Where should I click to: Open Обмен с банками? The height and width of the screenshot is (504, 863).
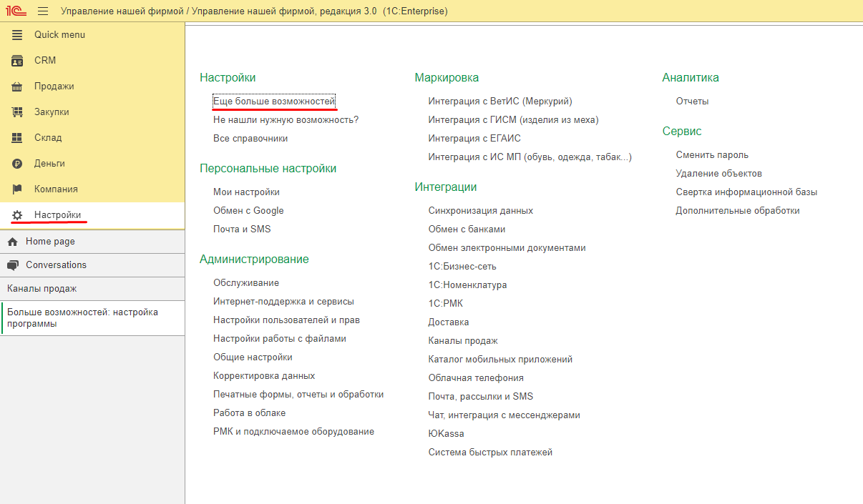click(x=467, y=229)
